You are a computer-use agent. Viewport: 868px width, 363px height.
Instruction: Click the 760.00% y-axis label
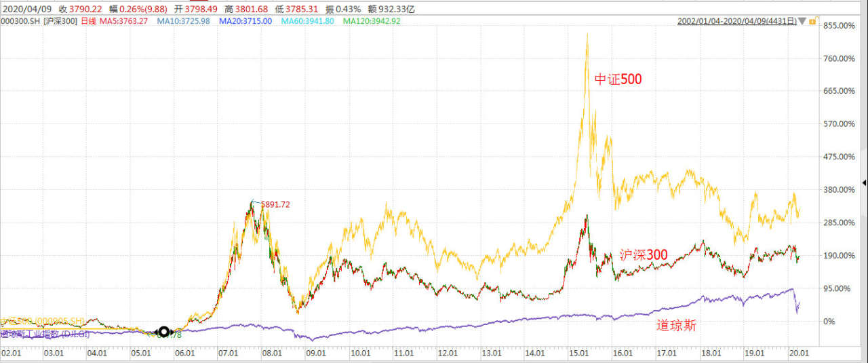click(x=840, y=58)
